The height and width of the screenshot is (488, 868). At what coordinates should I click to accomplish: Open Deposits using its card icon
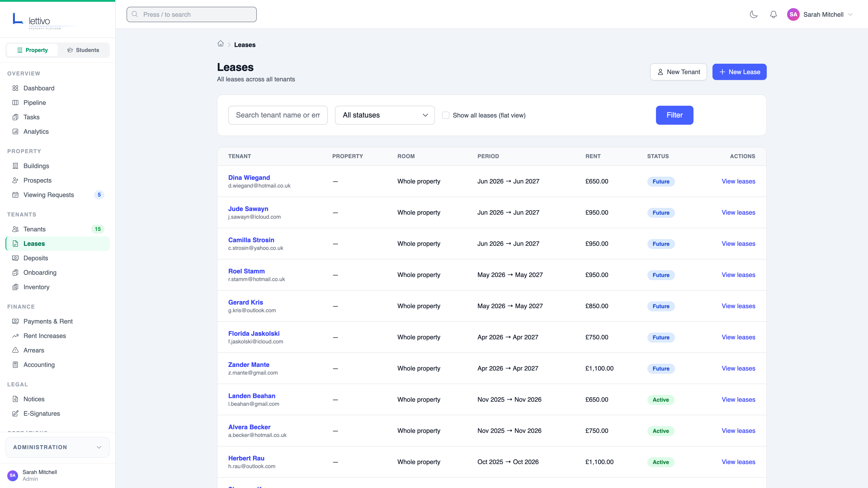16,258
